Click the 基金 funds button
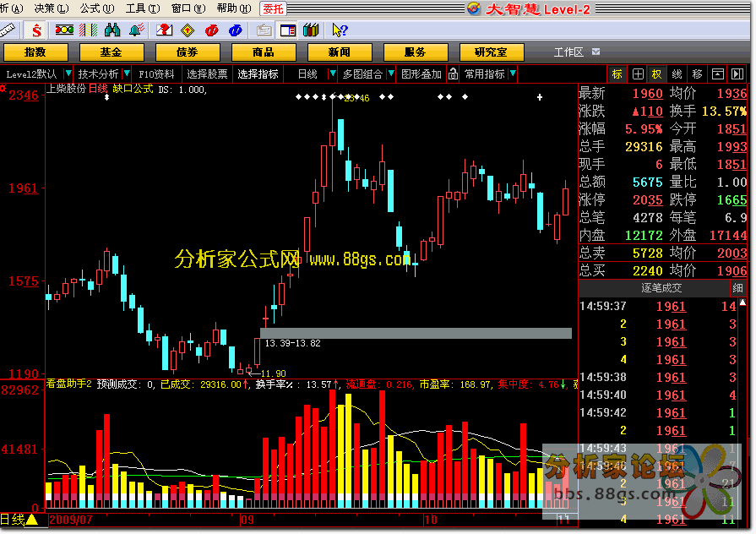This screenshot has width=756, height=534. tap(111, 52)
